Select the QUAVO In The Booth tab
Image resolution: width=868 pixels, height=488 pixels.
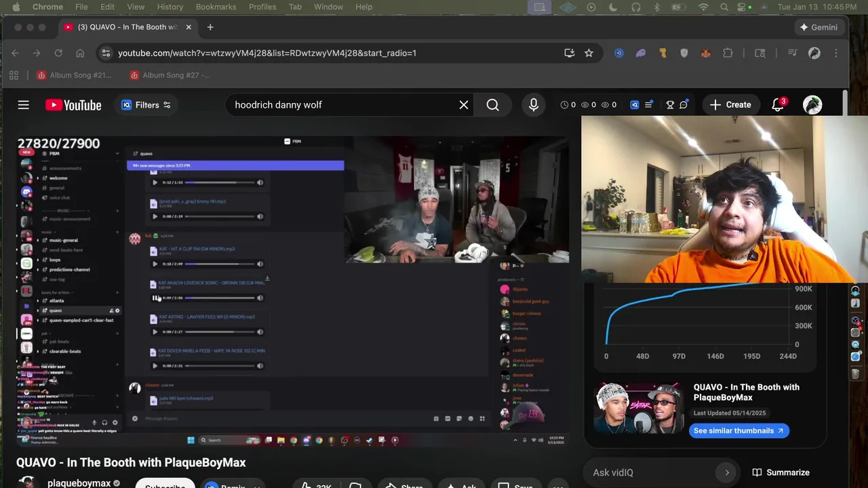pos(127,27)
